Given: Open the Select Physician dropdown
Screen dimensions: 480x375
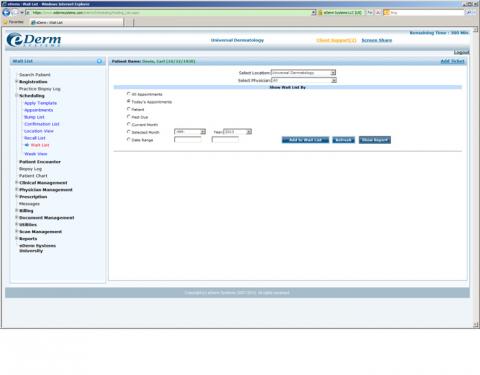Looking at the screenshot, I should coord(304,80).
